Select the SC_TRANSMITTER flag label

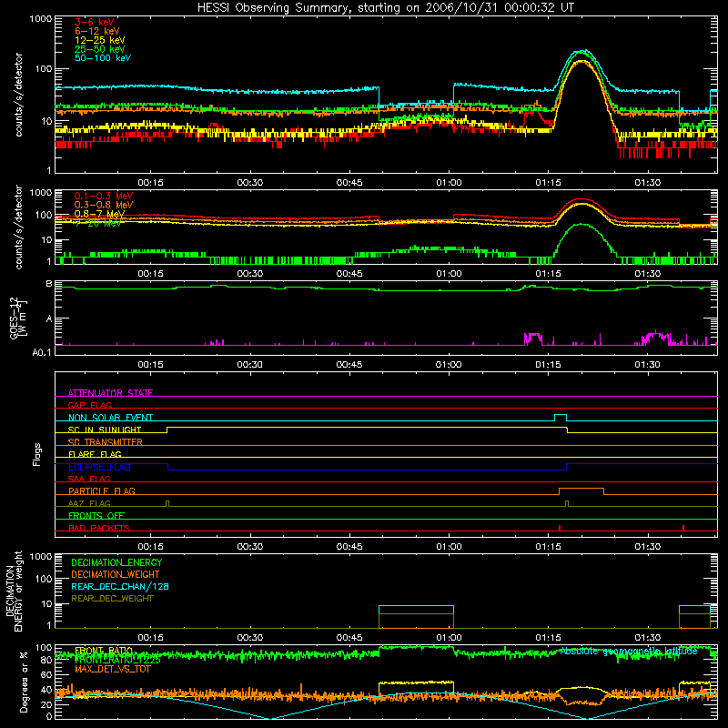click(x=105, y=442)
